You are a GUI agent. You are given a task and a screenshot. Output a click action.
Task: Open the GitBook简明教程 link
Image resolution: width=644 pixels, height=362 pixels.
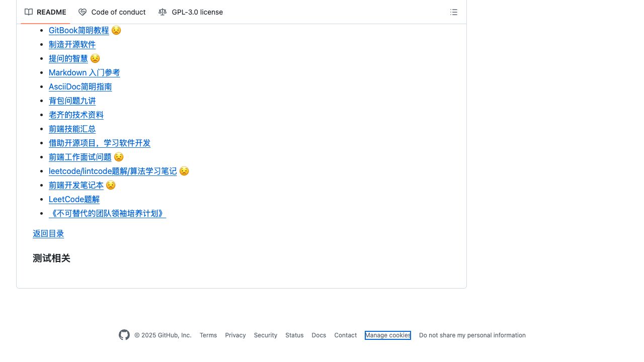pos(78,30)
